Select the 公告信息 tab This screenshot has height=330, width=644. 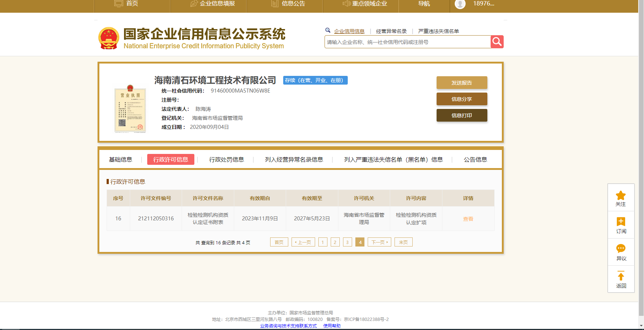[475, 159]
